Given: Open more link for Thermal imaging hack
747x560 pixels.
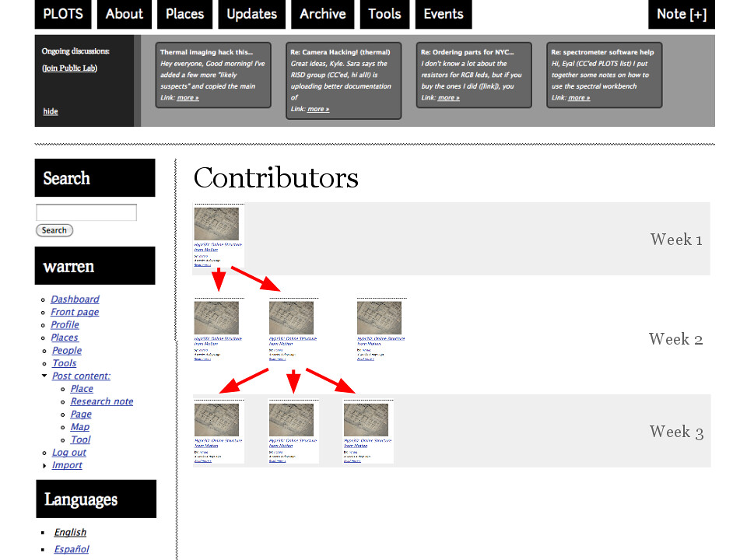Looking at the screenshot, I should point(188,98).
